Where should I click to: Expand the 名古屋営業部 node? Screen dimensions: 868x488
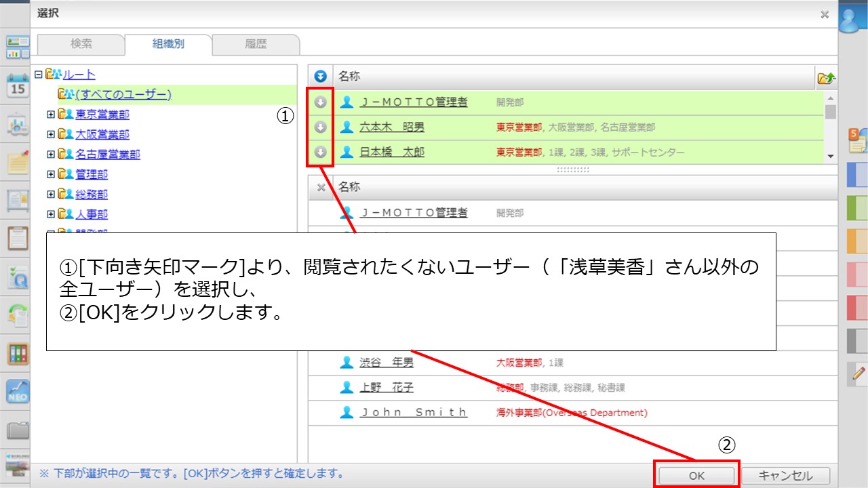tap(51, 154)
